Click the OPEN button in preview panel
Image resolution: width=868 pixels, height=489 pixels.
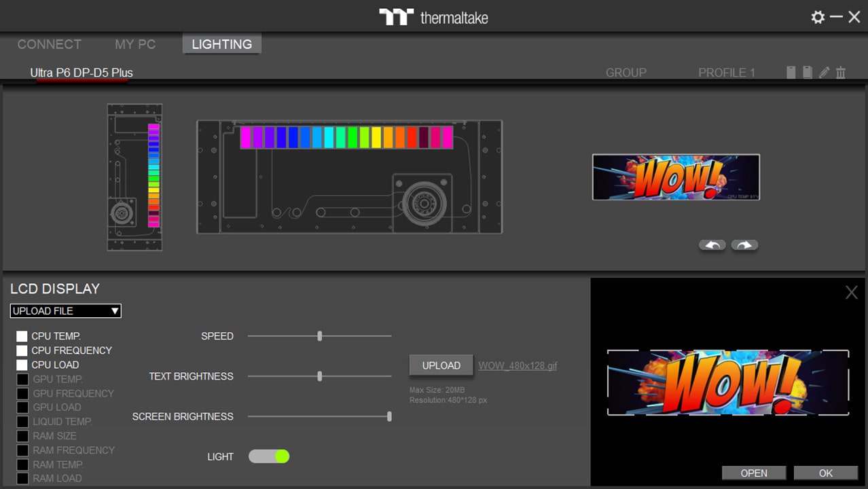[754, 473]
